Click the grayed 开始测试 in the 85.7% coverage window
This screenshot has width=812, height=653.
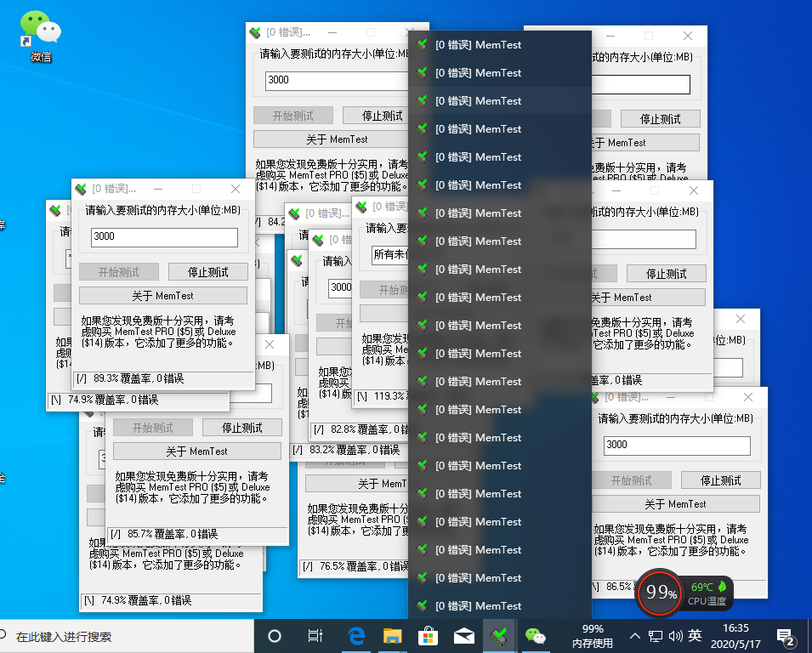point(153,428)
